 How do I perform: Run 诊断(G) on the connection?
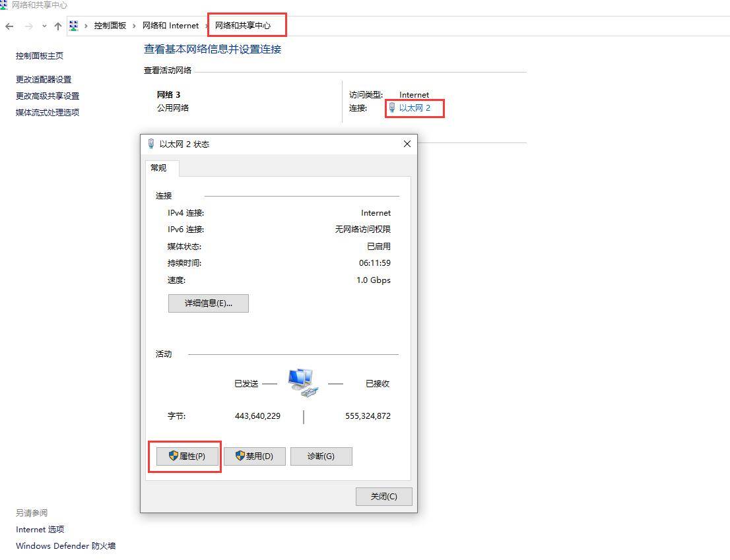tap(321, 456)
